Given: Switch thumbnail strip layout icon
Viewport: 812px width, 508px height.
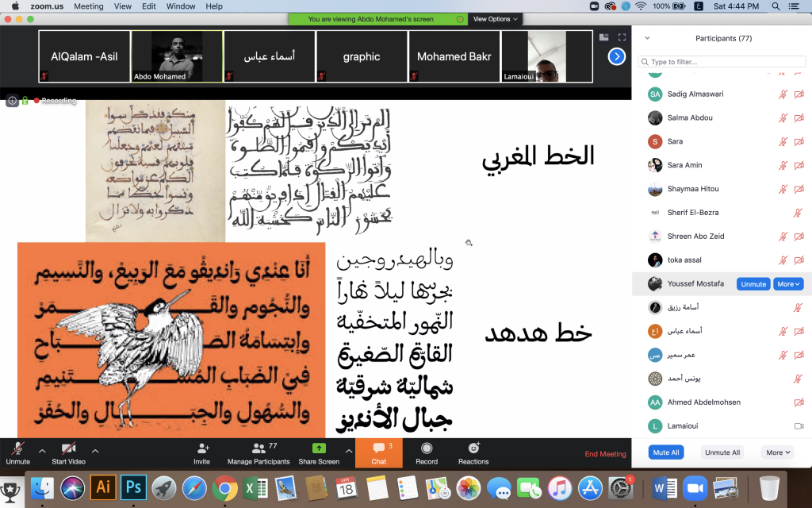Looking at the screenshot, I should pyautogui.click(x=603, y=37).
